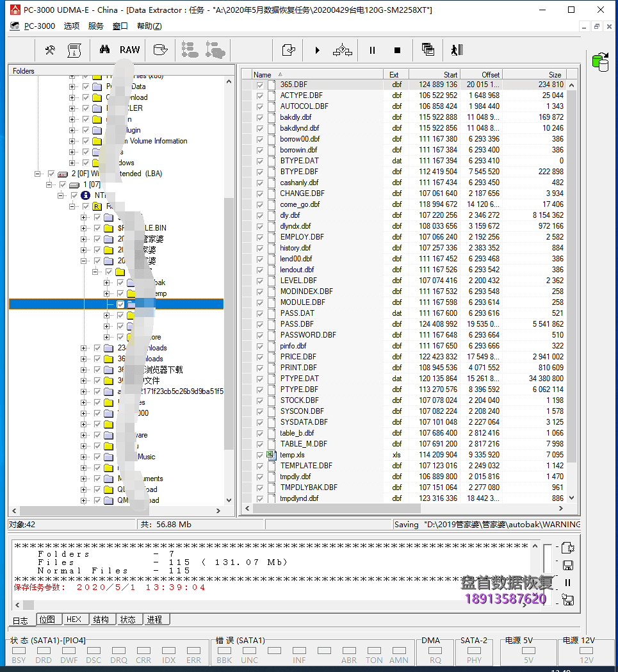The image size is (618, 672).
Task: Click the drive icon beside 2 [0F] partition
Action: [63, 174]
